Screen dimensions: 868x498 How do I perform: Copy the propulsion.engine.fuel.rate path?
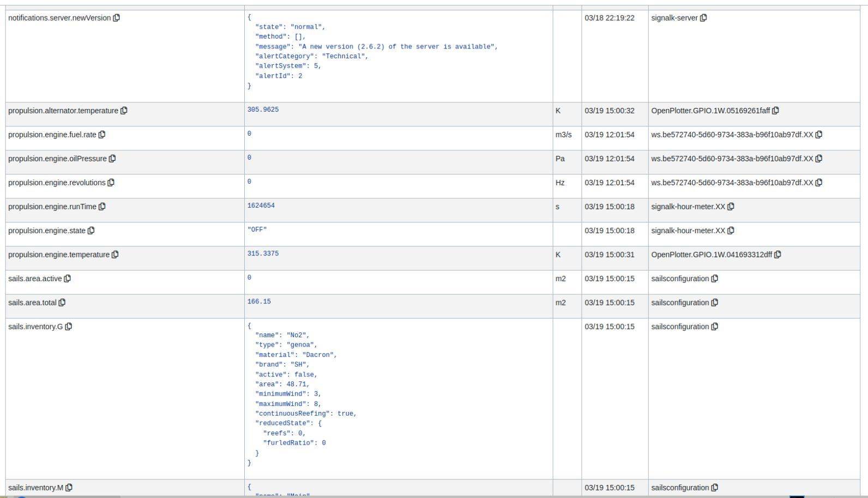click(102, 135)
